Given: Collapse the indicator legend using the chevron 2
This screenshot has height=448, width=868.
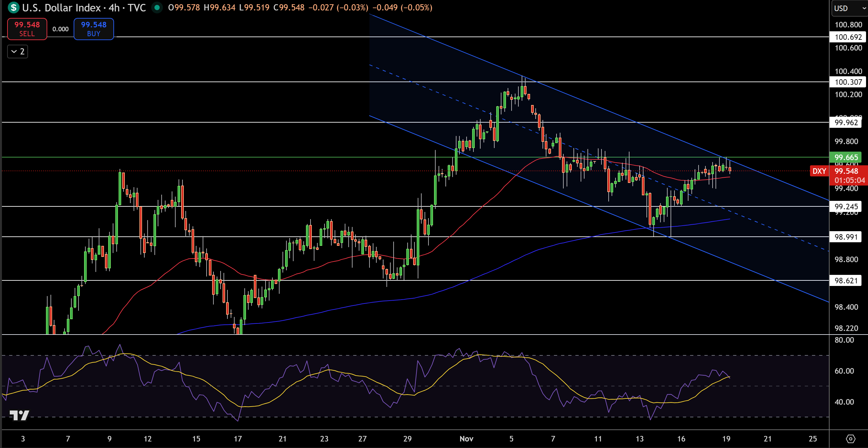Looking at the screenshot, I should coord(17,51).
